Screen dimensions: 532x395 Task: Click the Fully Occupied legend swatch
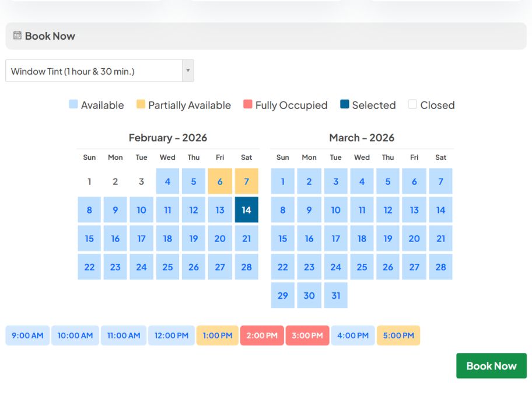coord(247,104)
